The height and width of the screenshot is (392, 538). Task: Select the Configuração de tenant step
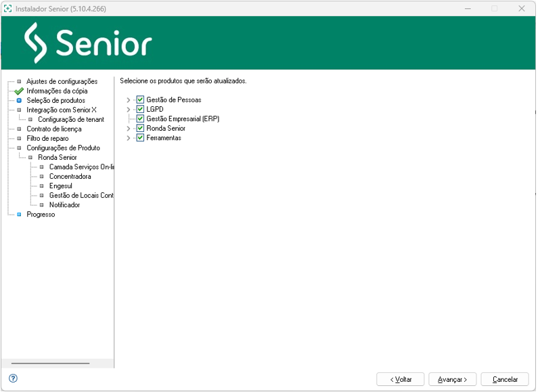[71, 119]
